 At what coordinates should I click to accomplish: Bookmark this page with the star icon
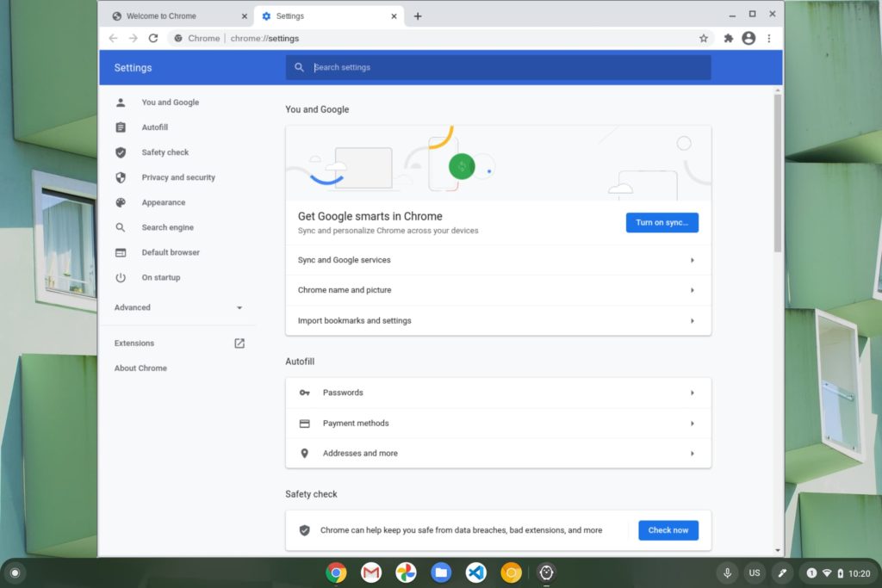pos(703,38)
